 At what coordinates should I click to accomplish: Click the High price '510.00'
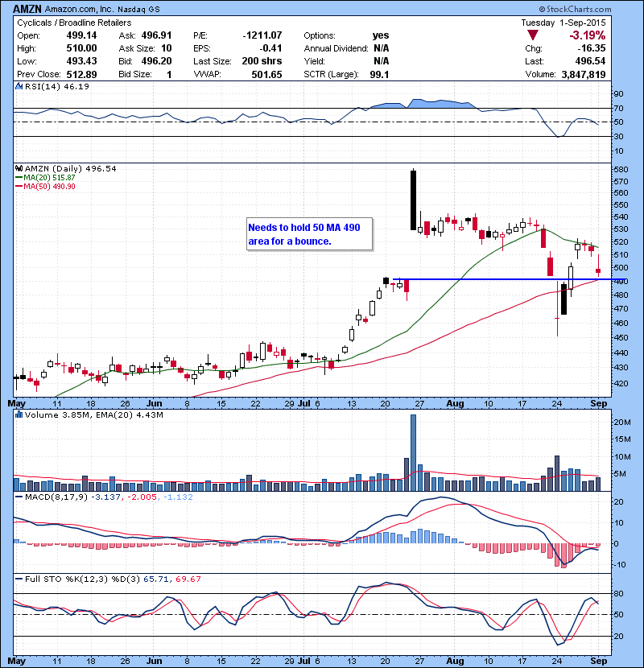click(x=81, y=48)
